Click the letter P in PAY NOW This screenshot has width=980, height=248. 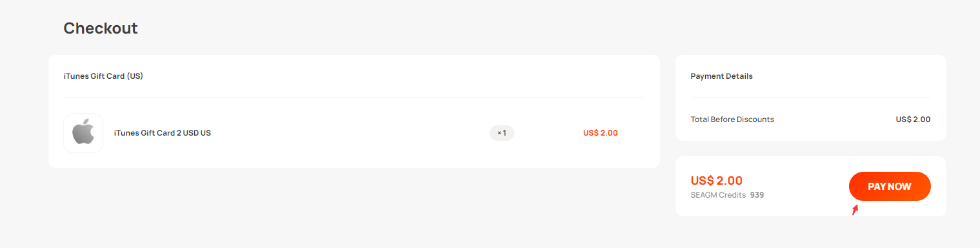pyautogui.click(x=872, y=187)
